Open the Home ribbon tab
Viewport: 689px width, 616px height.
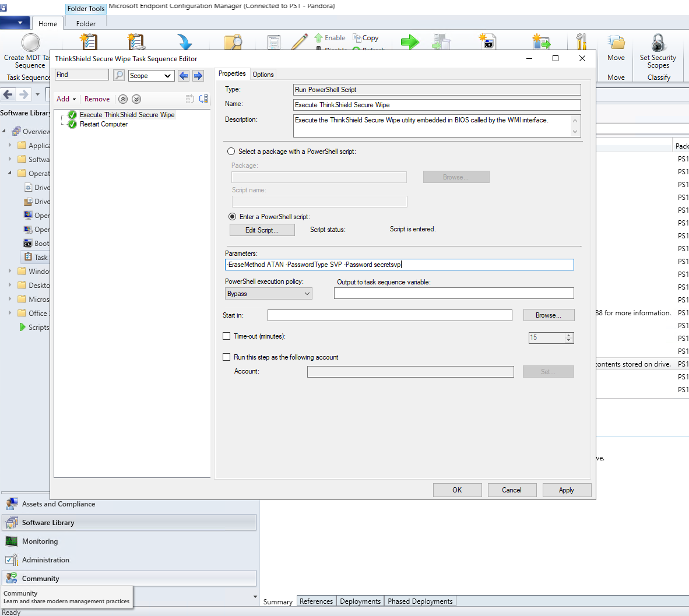pos(47,24)
